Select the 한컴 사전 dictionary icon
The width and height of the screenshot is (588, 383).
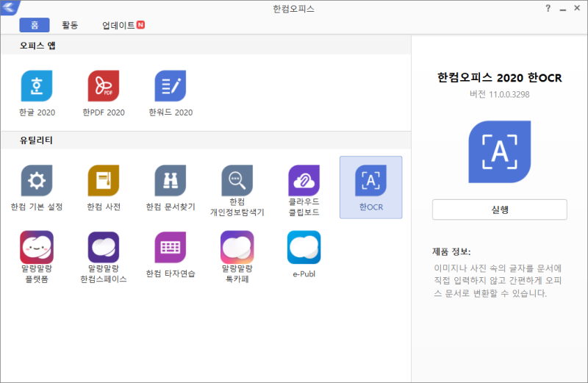[104, 180]
